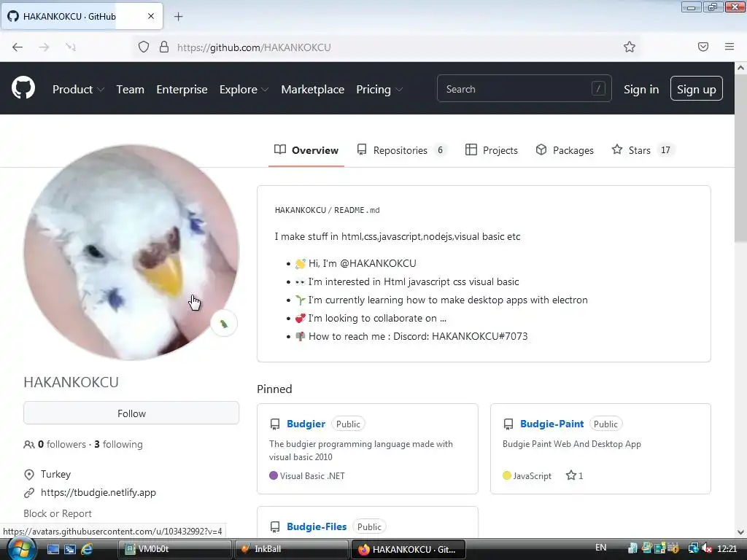Close the HAKANKOKCU GitHub tab
The height and width of the screenshot is (560, 747).
pyautogui.click(x=150, y=16)
